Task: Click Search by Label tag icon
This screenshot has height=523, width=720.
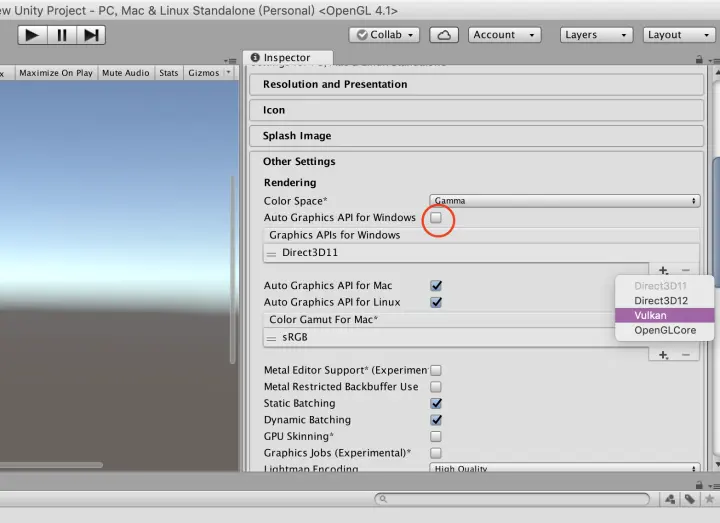Action: tap(690, 499)
